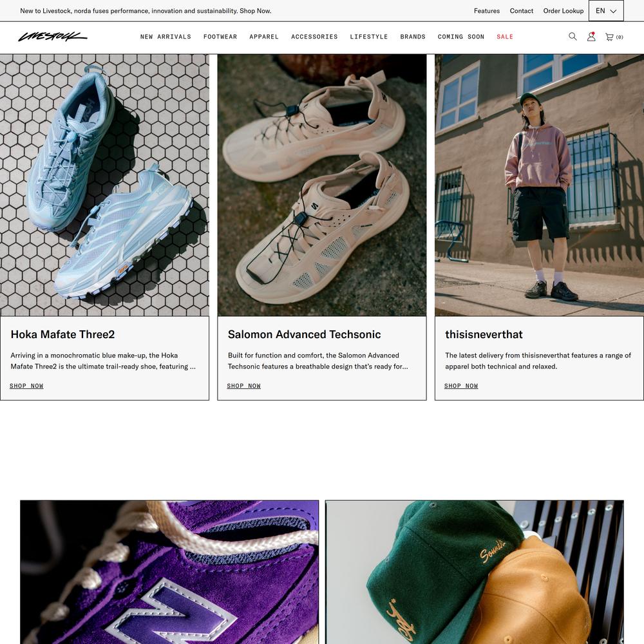This screenshot has height=644, width=644.
Task: Visit the Coming Soon page
Action: tap(461, 37)
